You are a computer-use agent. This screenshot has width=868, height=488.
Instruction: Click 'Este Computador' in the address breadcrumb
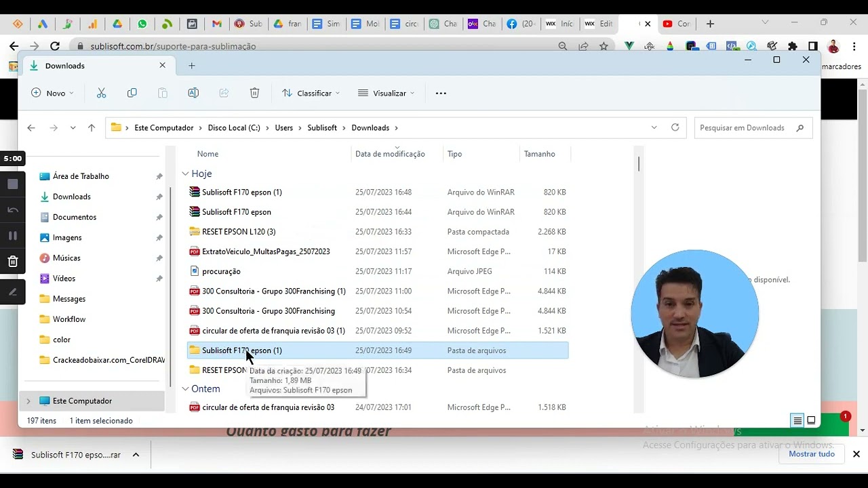click(x=164, y=127)
